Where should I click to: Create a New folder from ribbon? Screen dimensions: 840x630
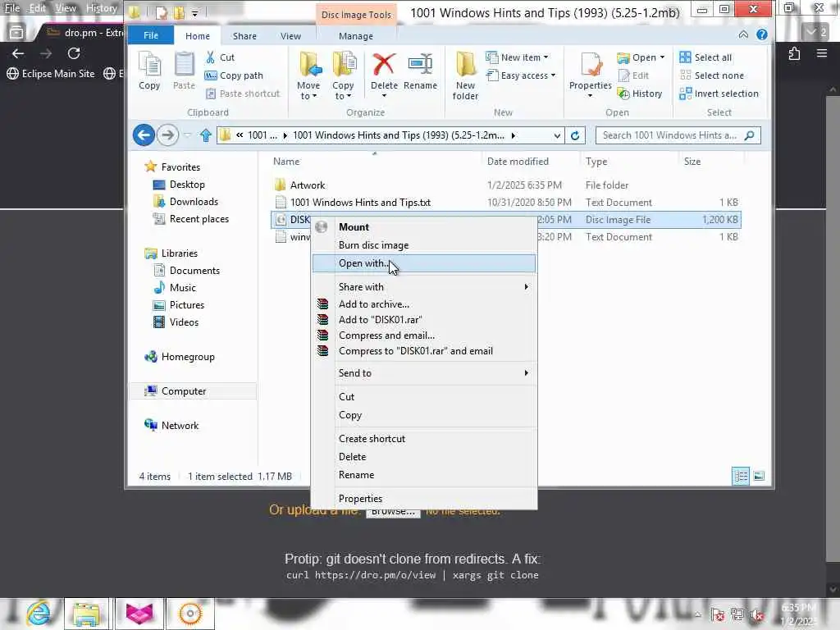(x=465, y=75)
